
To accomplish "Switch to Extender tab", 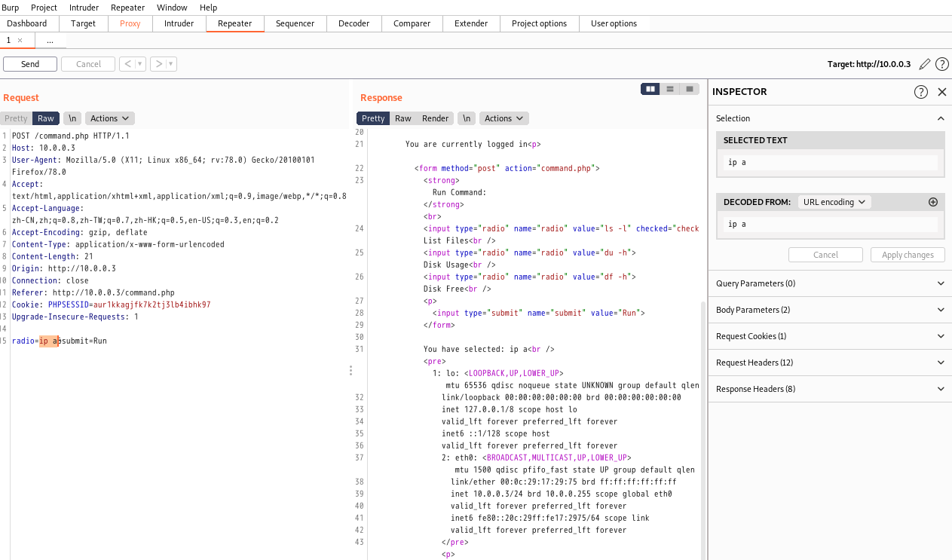I will pyautogui.click(x=471, y=23).
